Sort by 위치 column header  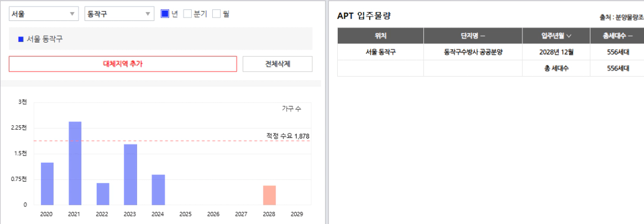[381, 36]
